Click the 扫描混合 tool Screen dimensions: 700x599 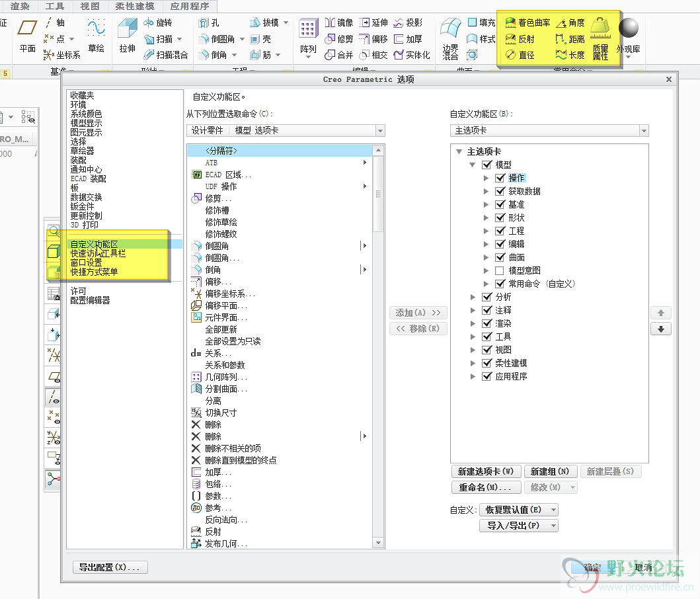166,55
